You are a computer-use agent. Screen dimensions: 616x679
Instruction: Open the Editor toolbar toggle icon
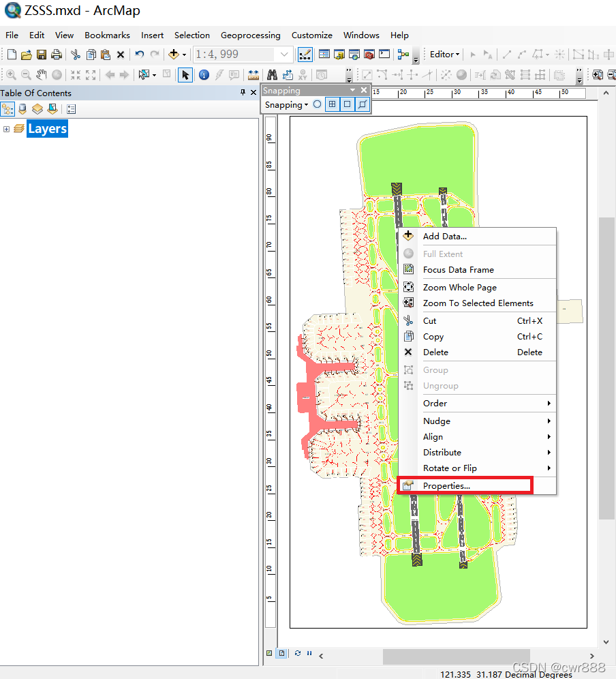[x=305, y=54]
